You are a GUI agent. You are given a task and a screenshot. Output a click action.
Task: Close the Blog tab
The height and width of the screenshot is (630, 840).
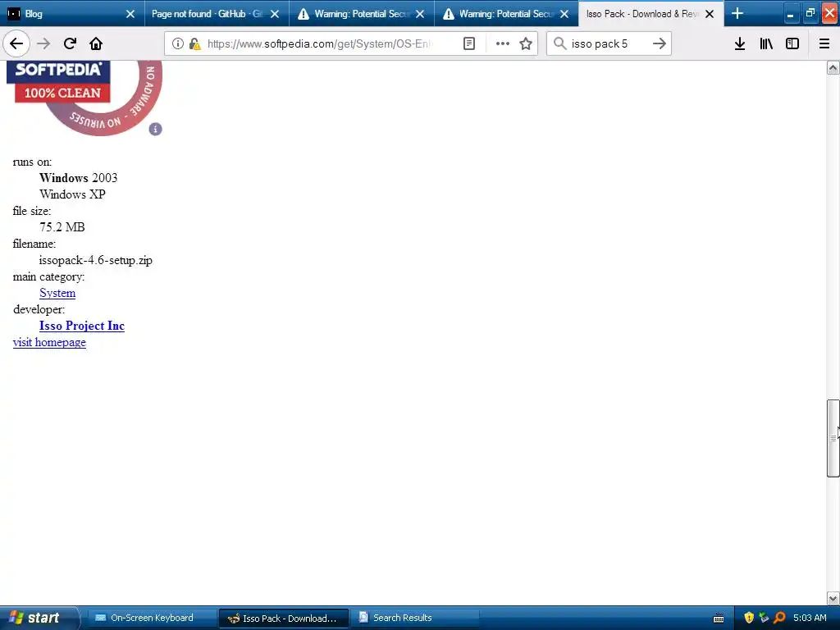click(x=130, y=14)
